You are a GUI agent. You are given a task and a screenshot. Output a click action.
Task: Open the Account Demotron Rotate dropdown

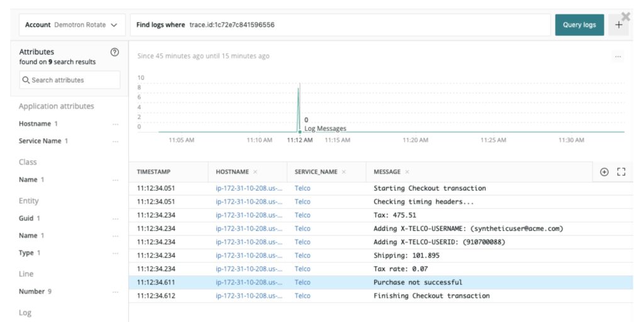coord(72,25)
